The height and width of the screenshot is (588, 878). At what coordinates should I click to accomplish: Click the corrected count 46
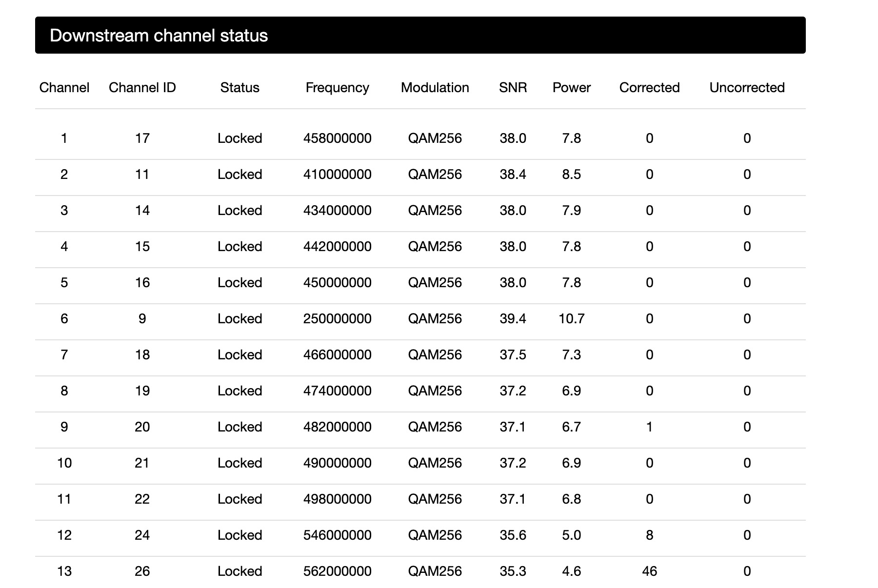point(649,571)
